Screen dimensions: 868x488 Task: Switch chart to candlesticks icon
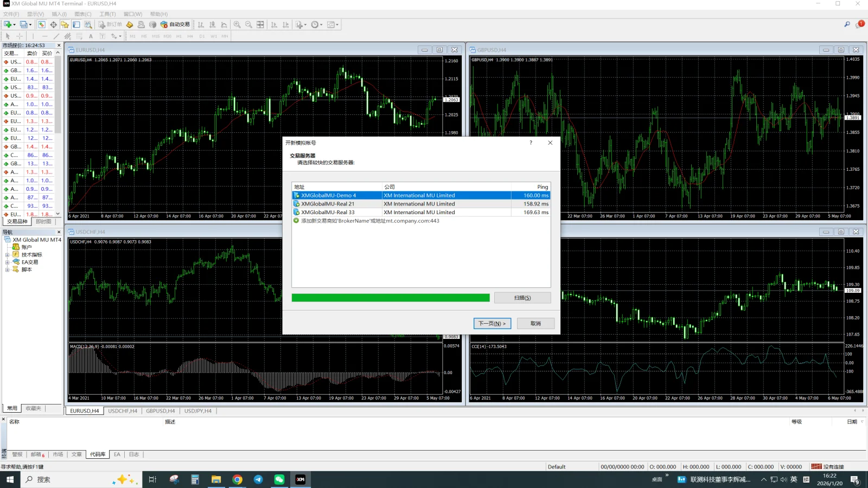pos(212,24)
